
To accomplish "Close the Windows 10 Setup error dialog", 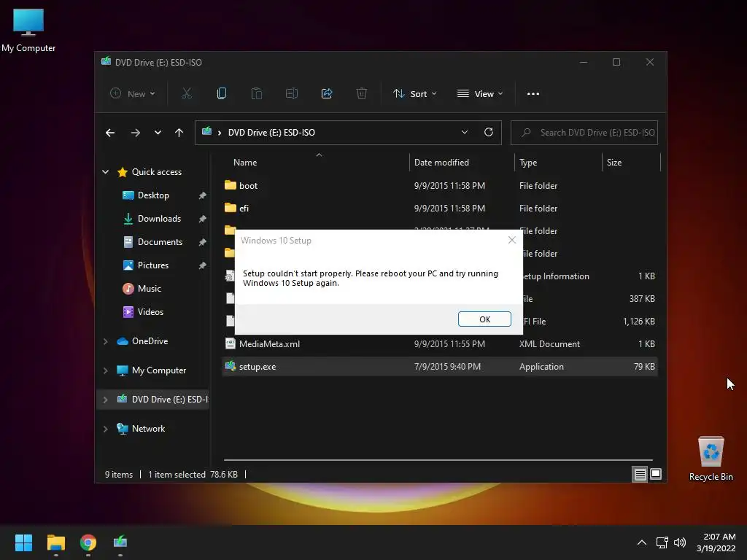I will 512,240.
